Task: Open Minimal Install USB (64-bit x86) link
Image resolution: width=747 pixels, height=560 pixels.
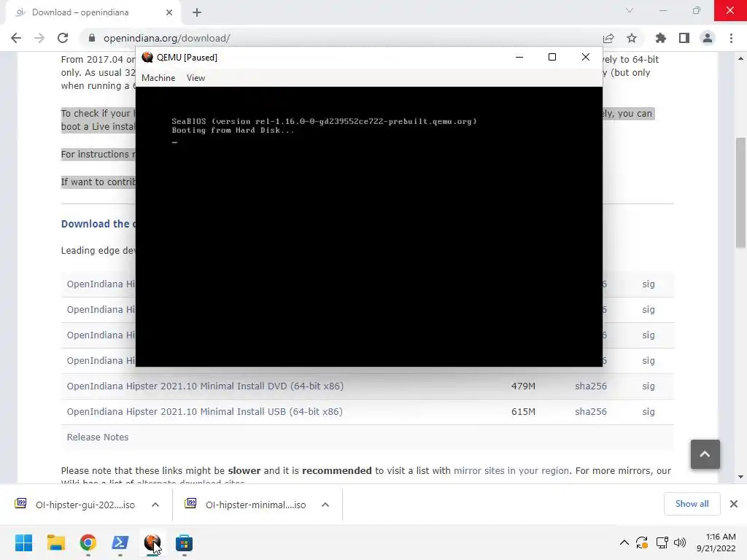Action: click(x=204, y=412)
